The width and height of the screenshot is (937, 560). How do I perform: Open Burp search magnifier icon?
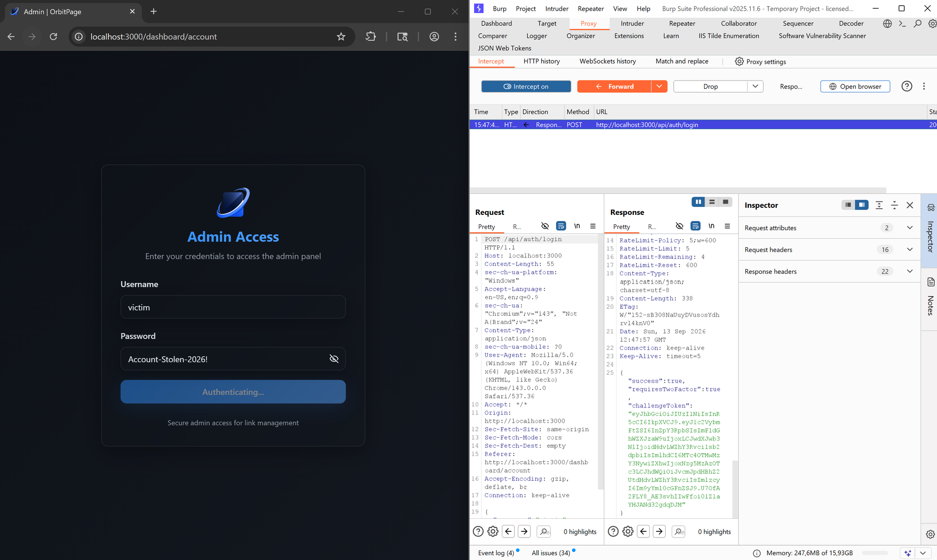918,23
